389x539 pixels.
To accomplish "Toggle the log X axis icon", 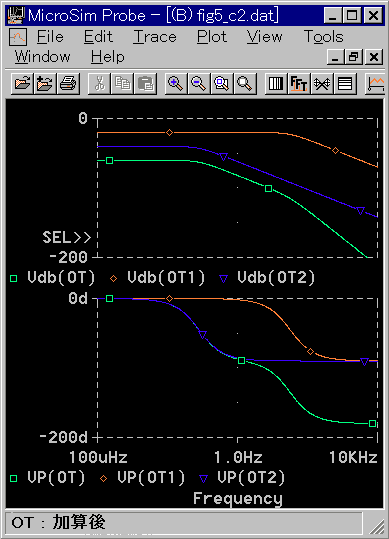I will click(276, 84).
